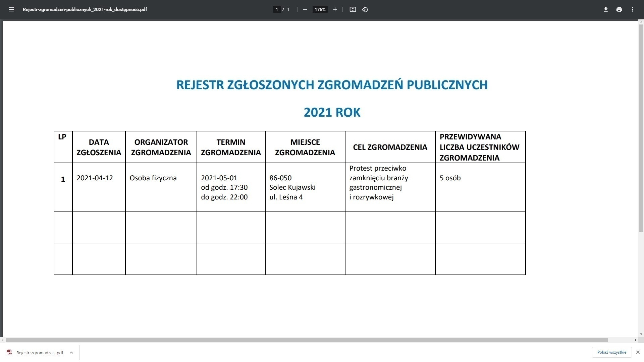Click the '2021-05-01' term date

pos(219,178)
